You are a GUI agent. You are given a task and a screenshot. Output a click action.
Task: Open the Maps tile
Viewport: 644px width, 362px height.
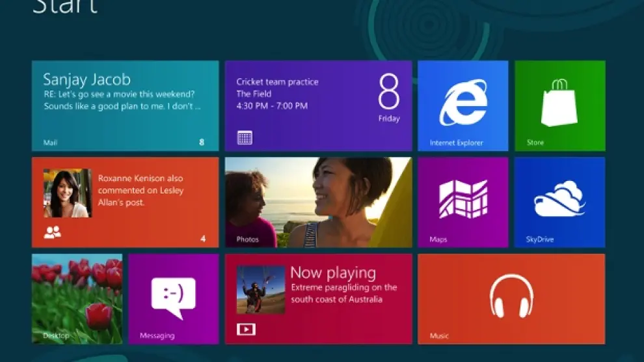pos(463,202)
